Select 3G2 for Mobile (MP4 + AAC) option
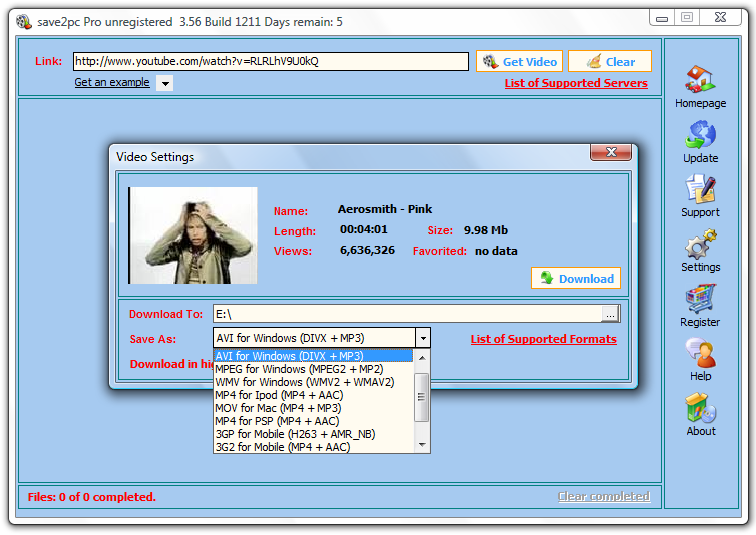Viewport: 756px width, 535px height. [313, 447]
